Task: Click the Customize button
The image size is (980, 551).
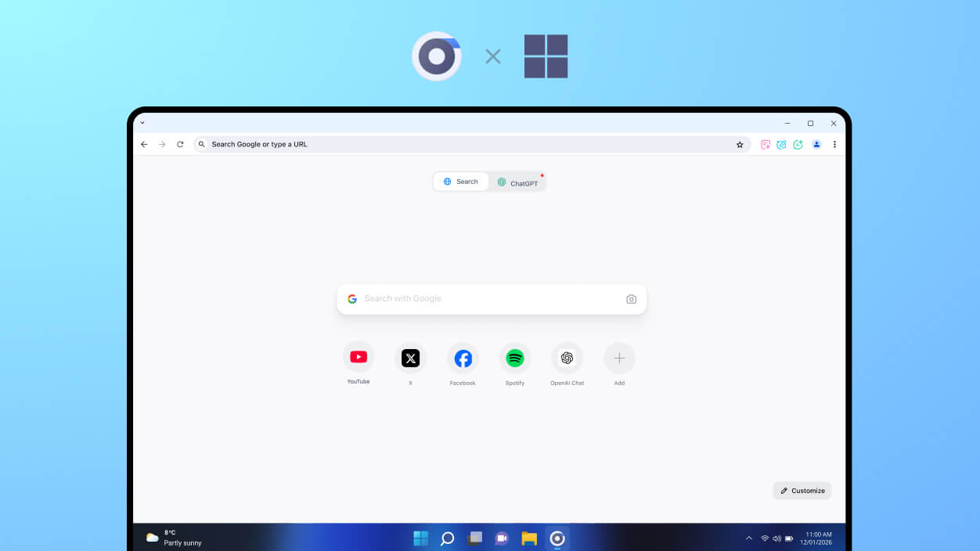Action: pos(802,491)
